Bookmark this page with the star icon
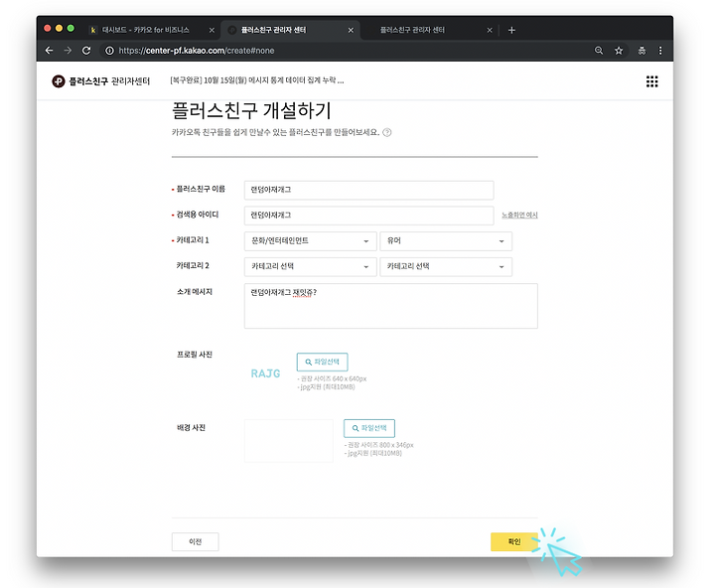The width and height of the screenshot is (715, 588). pos(619,51)
